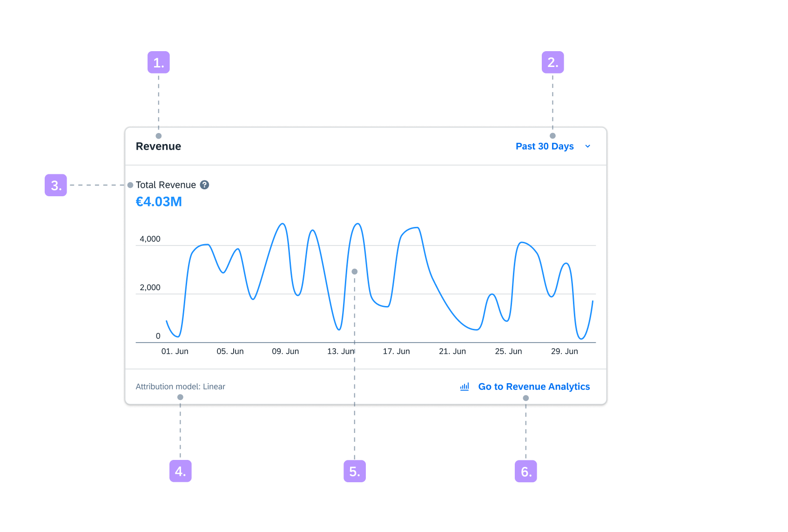Open the Total Revenue help tooltip icon
The height and width of the screenshot is (532, 788).
[x=205, y=185]
